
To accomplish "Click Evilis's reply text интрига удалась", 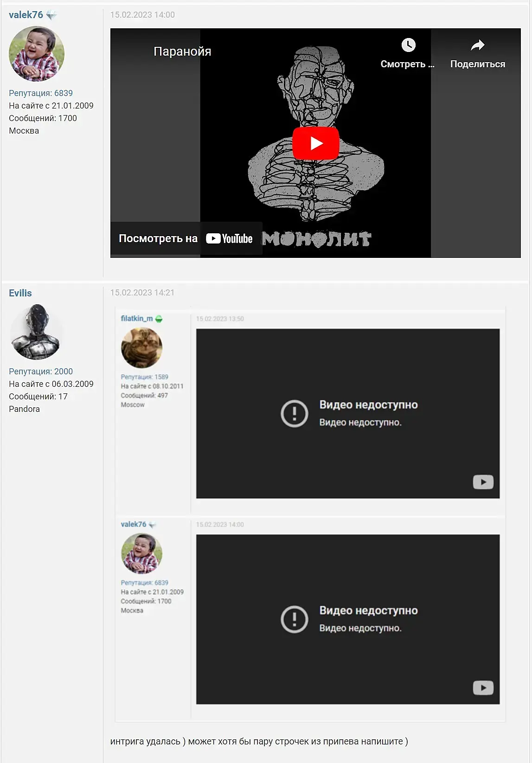I will click(259, 741).
